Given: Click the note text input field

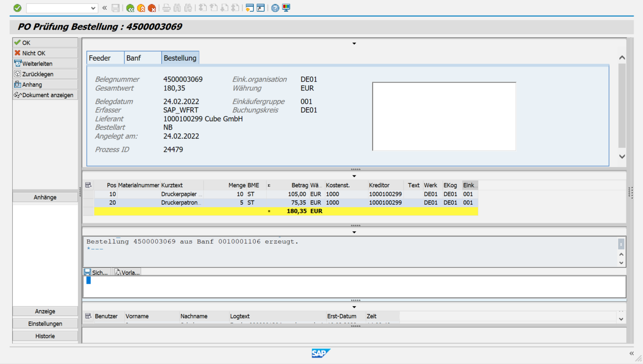Looking at the screenshot, I should tap(354, 287).
